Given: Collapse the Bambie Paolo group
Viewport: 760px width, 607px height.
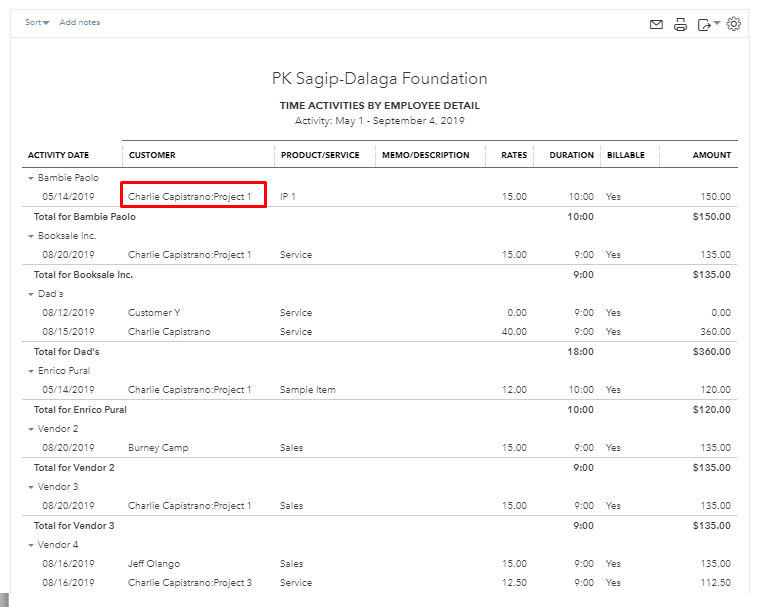Looking at the screenshot, I should pyautogui.click(x=31, y=178).
